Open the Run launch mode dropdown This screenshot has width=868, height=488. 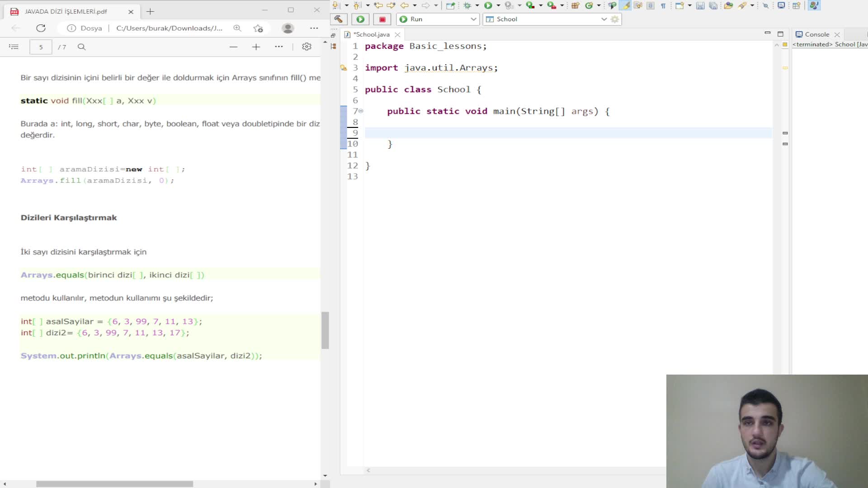(x=473, y=19)
